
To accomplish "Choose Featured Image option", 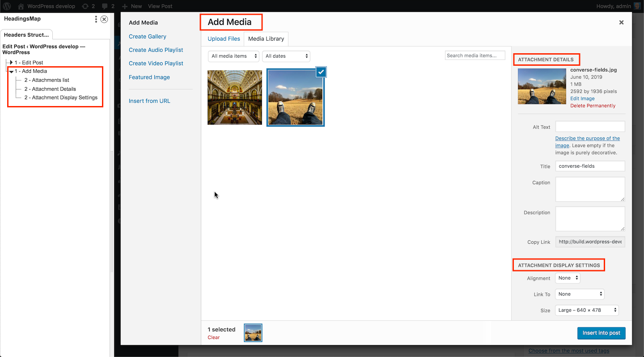I will pyautogui.click(x=149, y=77).
